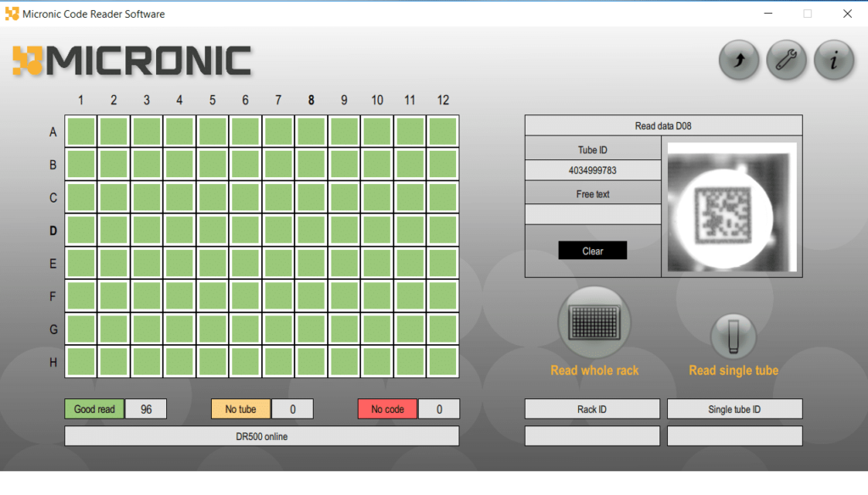Click the Single tube ID header
This screenshot has height=495, width=868.
click(x=735, y=409)
